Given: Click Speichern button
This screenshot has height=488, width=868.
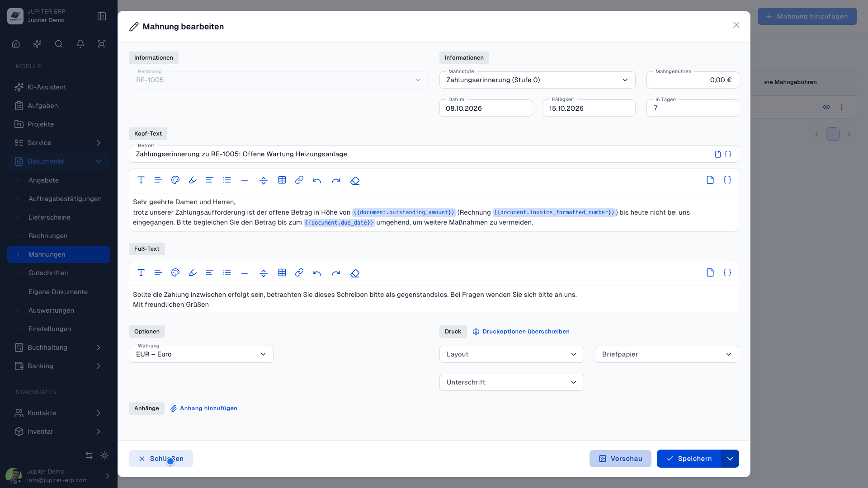Looking at the screenshot, I should 689,459.
